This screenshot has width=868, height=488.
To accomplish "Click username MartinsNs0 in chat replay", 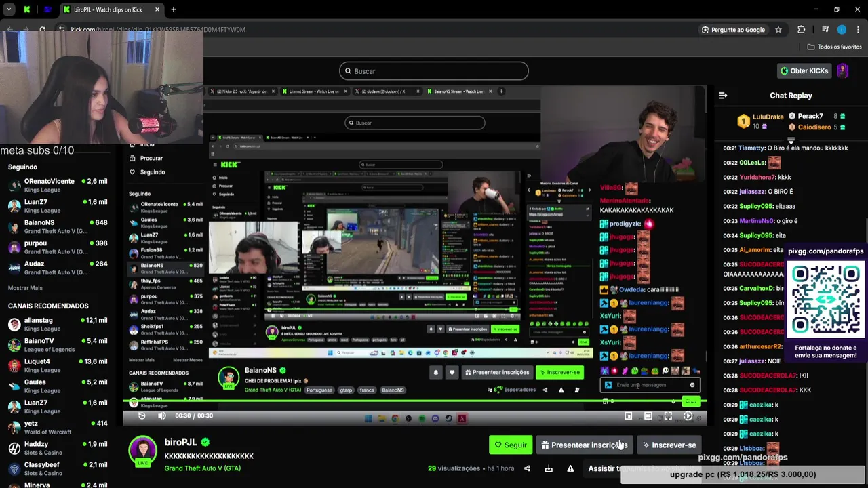I will coord(756,221).
